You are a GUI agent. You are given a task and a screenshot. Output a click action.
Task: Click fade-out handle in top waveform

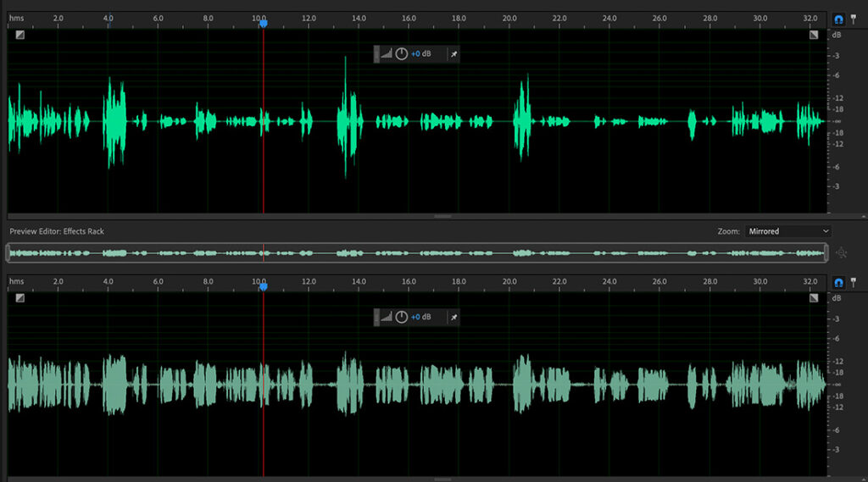coord(814,35)
